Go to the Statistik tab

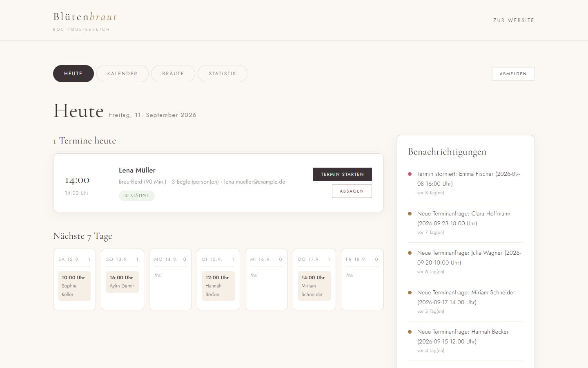(x=223, y=74)
